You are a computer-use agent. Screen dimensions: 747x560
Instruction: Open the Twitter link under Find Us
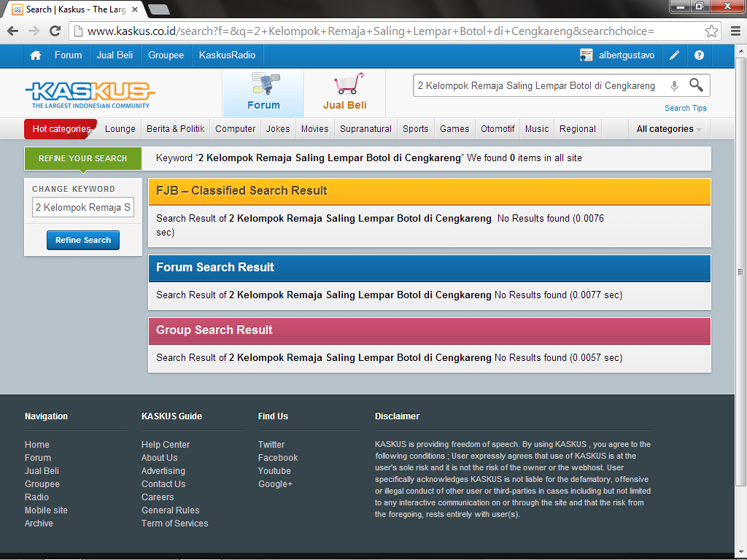pyautogui.click(x=271, y=444)
